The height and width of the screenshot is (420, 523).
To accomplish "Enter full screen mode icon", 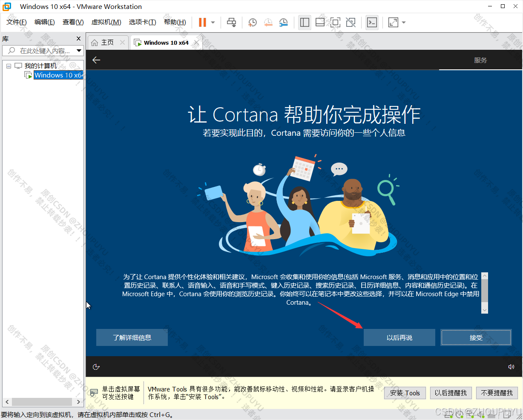I will point(335,22).
